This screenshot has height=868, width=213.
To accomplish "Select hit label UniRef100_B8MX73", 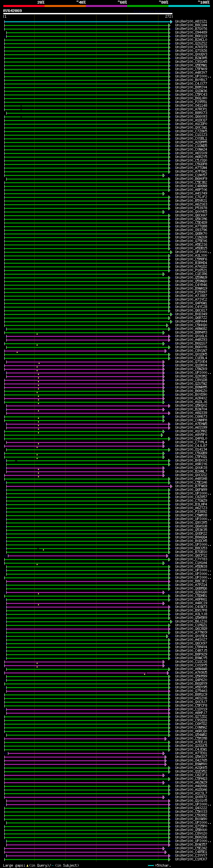I will click(x=191, y=113).
